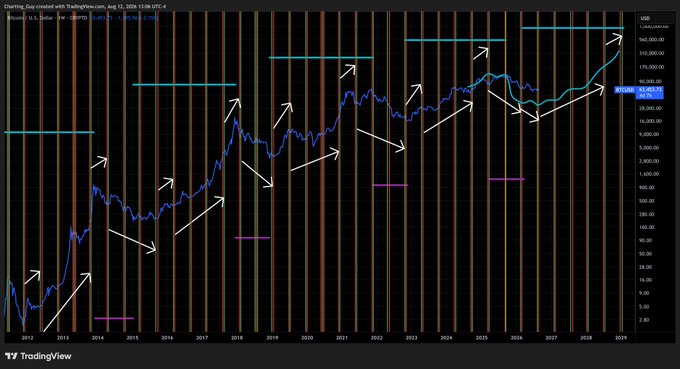Click the 2015 label on time axis

coord(132,338)
